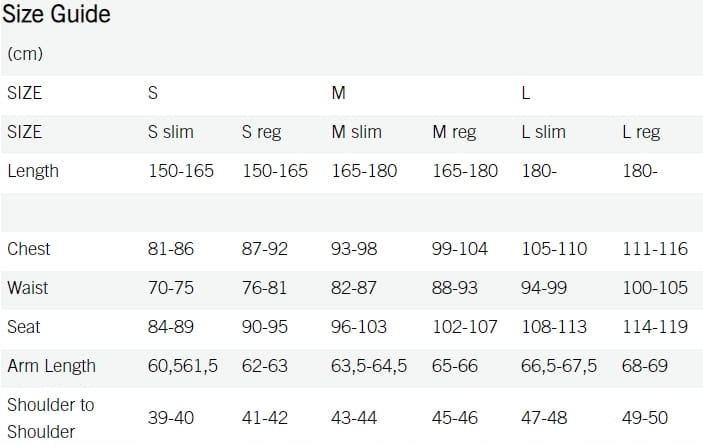Click the Shoulder to Shoulder row label
The image size is (703, 445).
click(51, 418)
